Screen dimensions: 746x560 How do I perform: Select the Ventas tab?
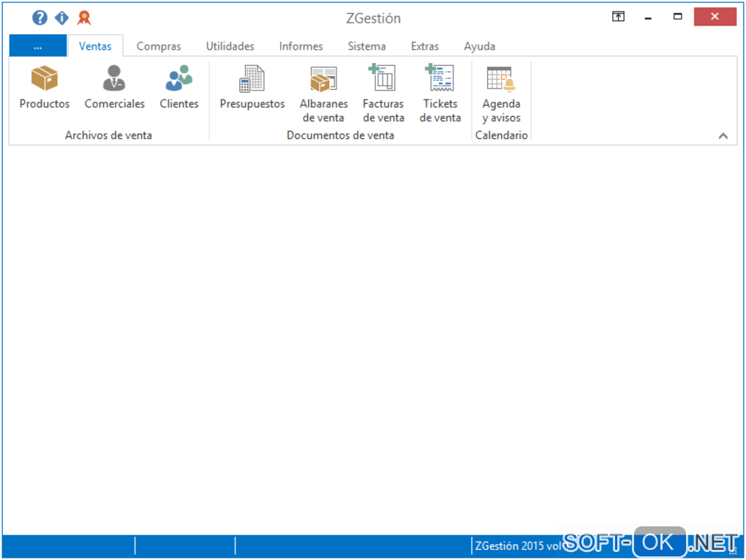coord(95,46)
